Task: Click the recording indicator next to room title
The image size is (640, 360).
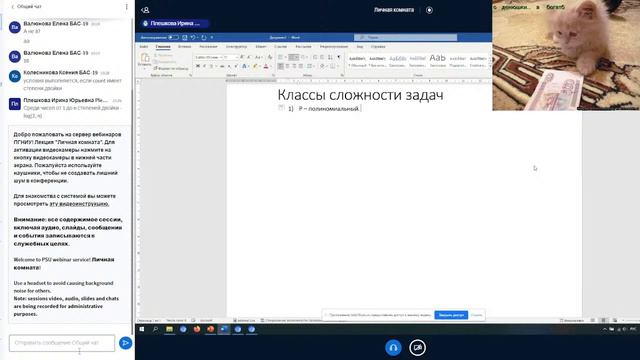Action: [429, 10]
